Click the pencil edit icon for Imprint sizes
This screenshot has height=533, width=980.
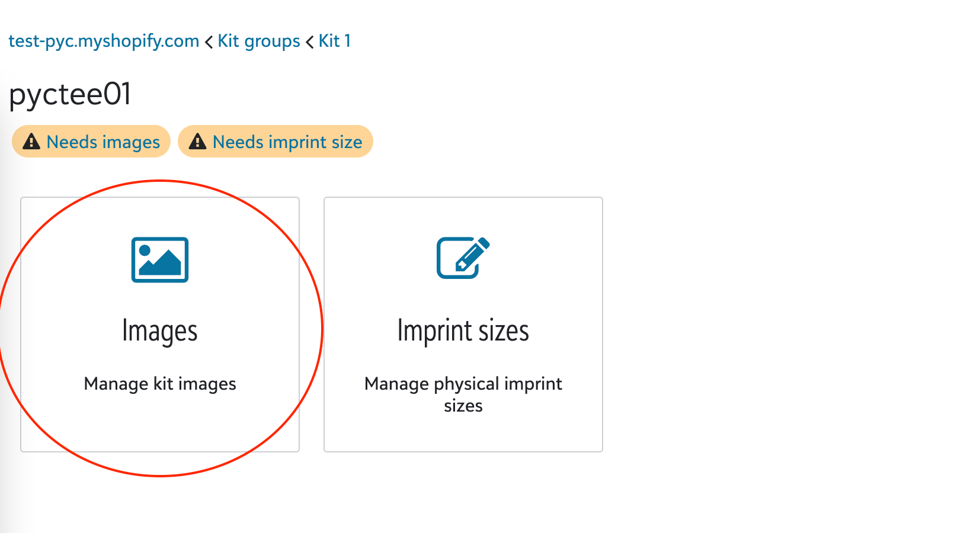click(x=463, y=258)
